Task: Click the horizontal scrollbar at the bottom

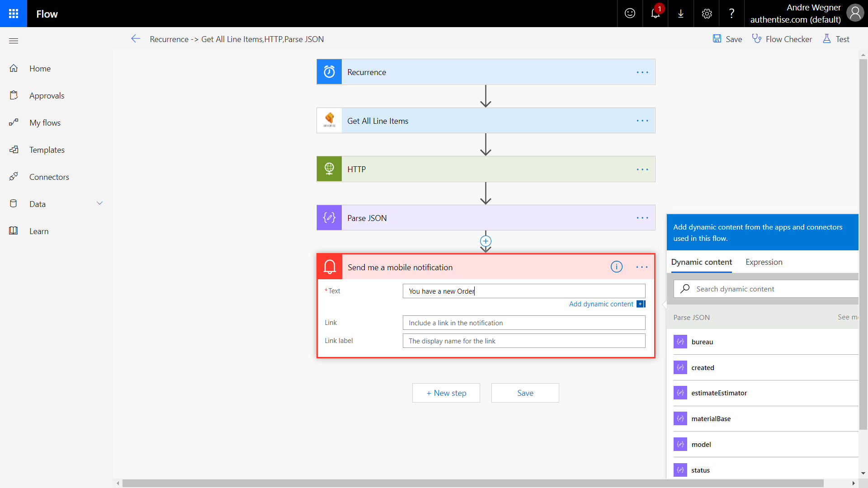Action: point(473,483)
